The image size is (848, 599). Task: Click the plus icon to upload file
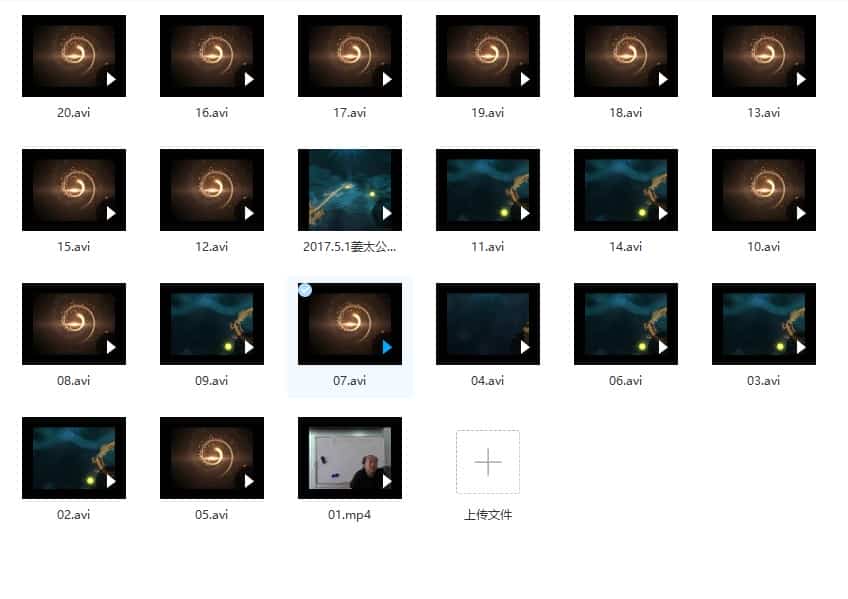pyautogui.click(x=487, y=462)
